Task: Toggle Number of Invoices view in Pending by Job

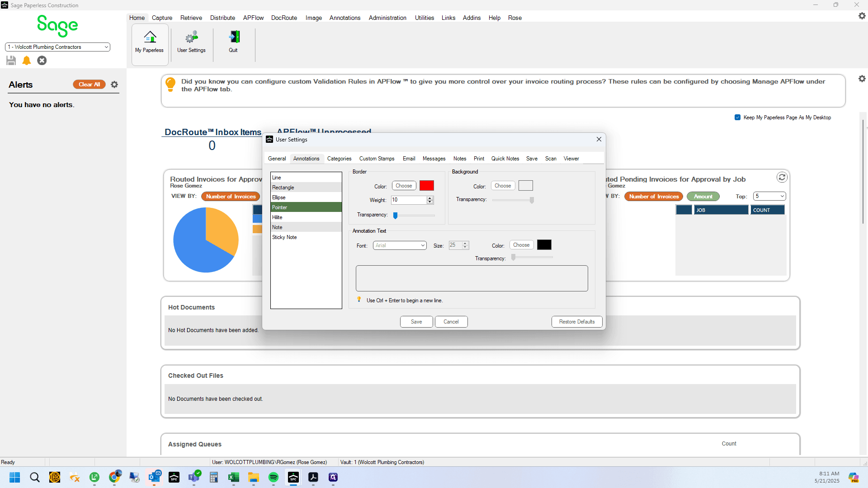Action: pos(654,197)
